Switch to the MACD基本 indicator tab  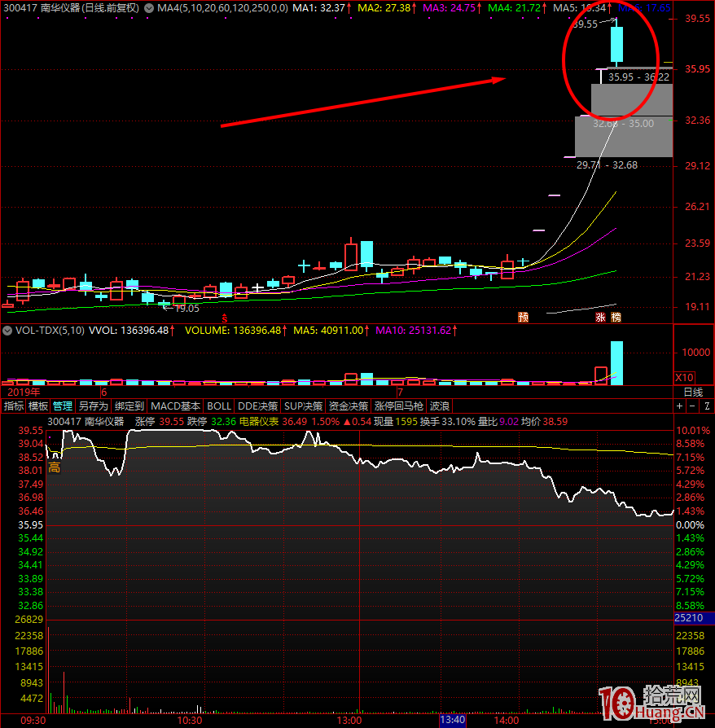click(176, 406)
